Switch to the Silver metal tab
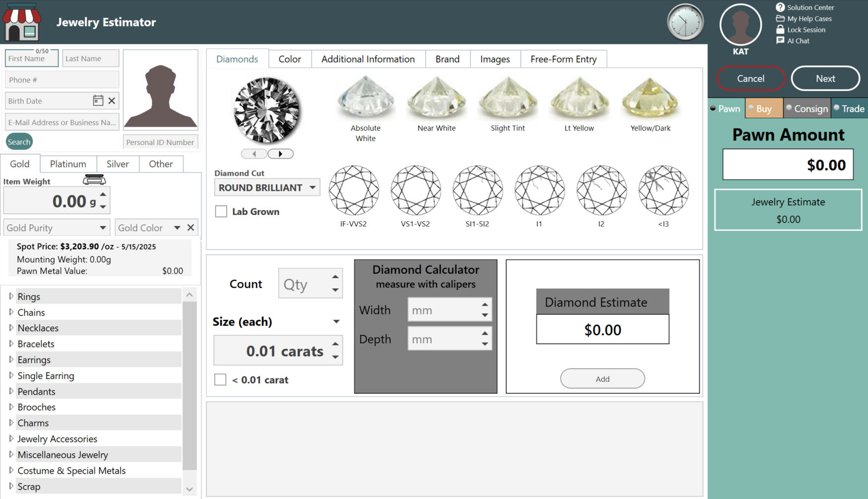868x499 pixels. point(118,164)
